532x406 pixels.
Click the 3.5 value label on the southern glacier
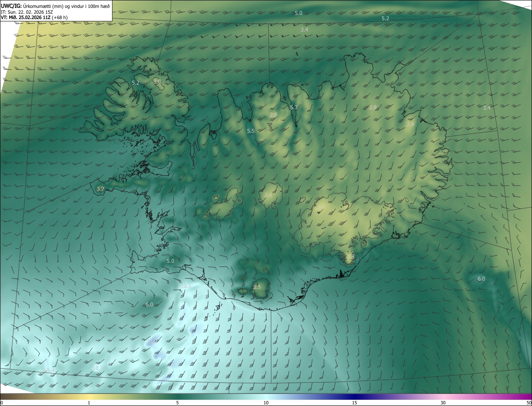pyautogui.click(x=257, y=287)
